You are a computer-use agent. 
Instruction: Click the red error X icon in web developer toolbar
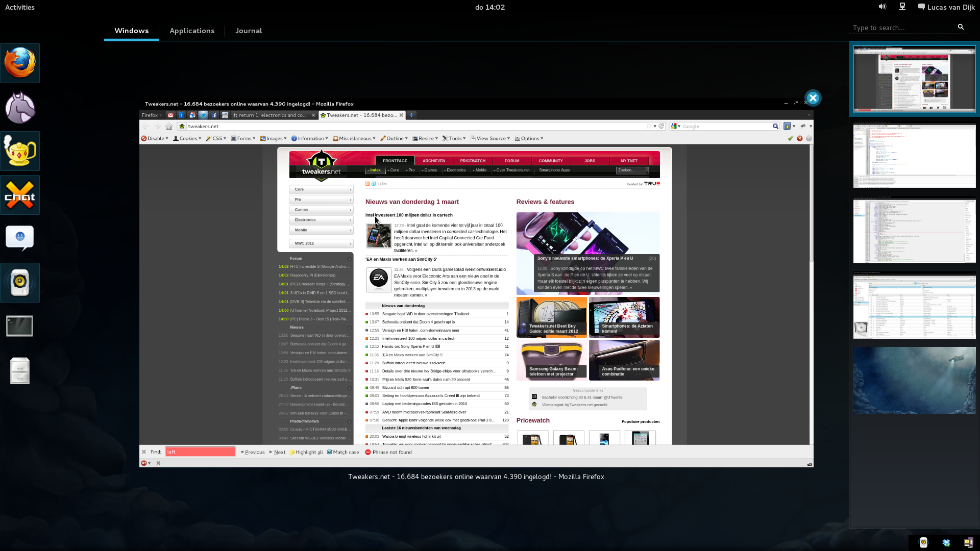800,138
